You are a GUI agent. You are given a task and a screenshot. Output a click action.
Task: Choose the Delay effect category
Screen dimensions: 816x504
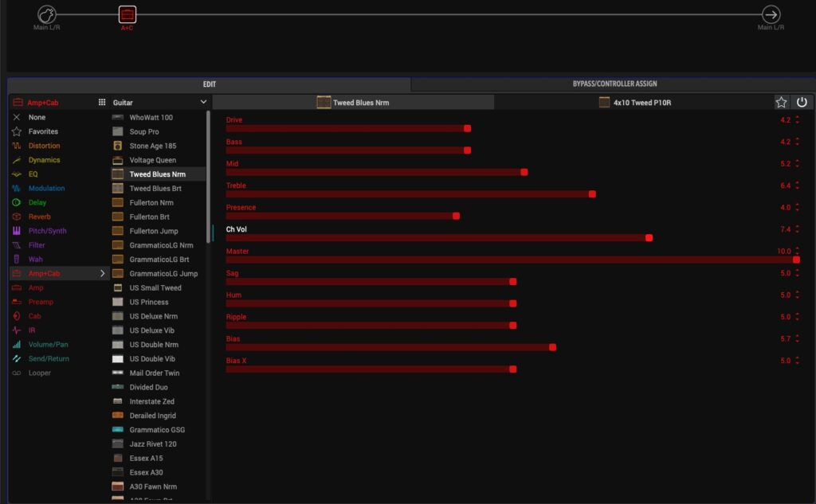point(37,202)
